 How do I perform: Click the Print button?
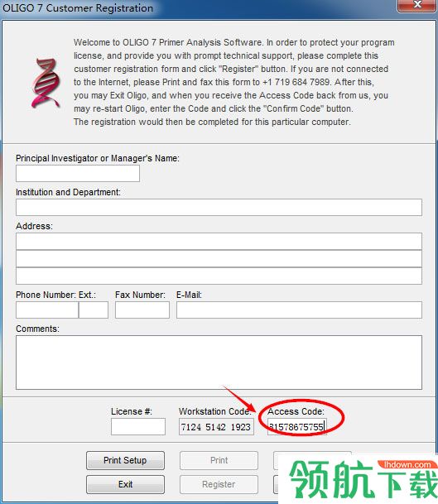(x=219, y=460)
